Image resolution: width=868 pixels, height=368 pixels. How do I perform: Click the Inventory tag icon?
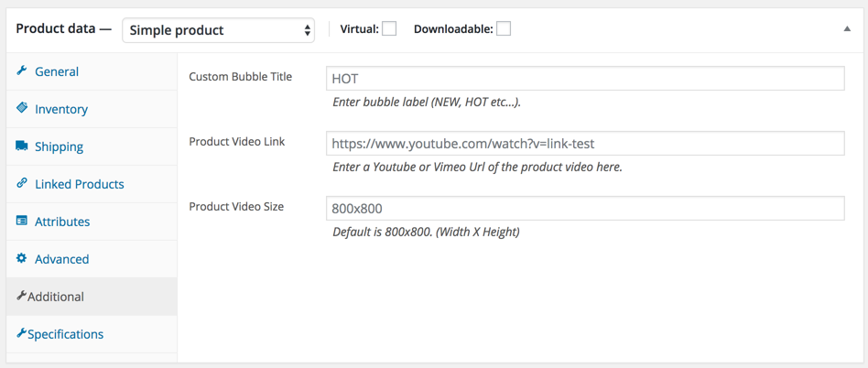[x=22, y=108]
